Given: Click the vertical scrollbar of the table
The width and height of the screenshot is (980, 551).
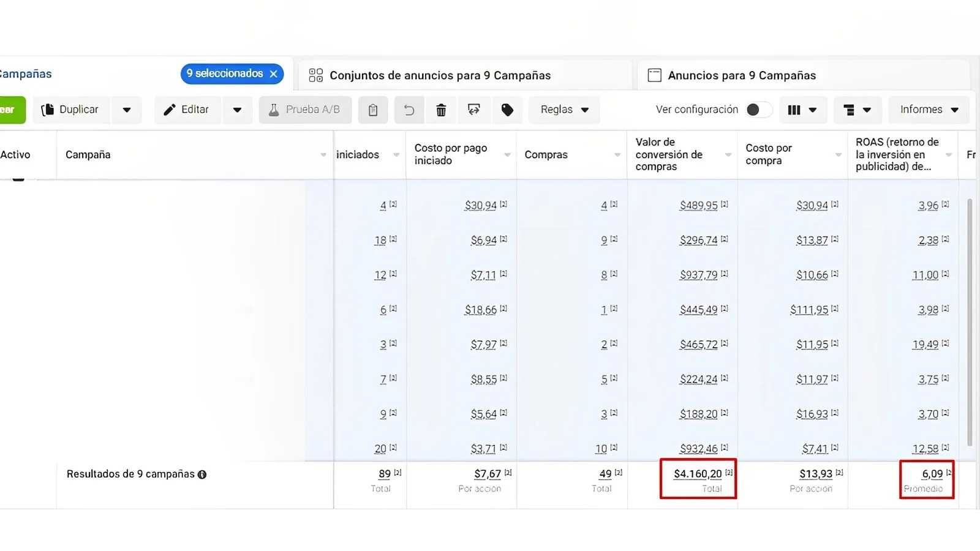Looking at the screenshot, I should coord(970,322).
